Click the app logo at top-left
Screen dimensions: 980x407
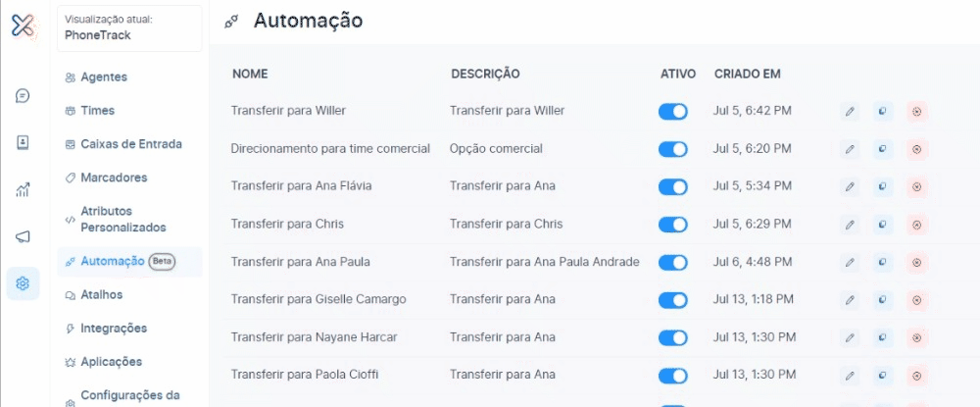click(x=23, y=25)
